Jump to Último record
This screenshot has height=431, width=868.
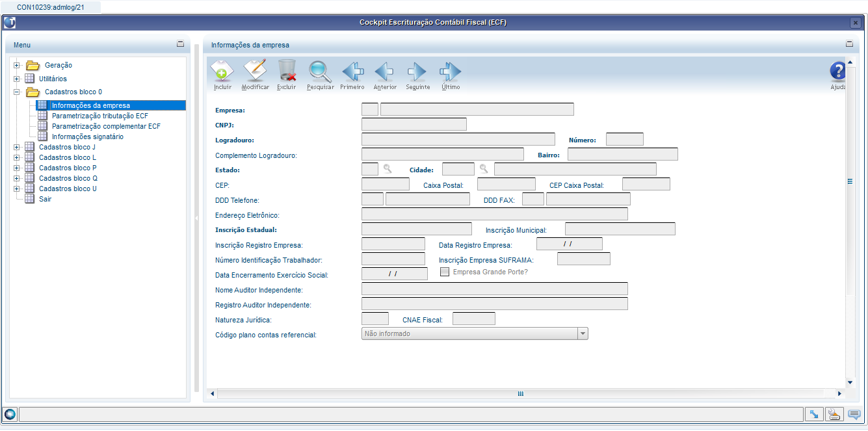pyautogui.click(x=450, y=71)
